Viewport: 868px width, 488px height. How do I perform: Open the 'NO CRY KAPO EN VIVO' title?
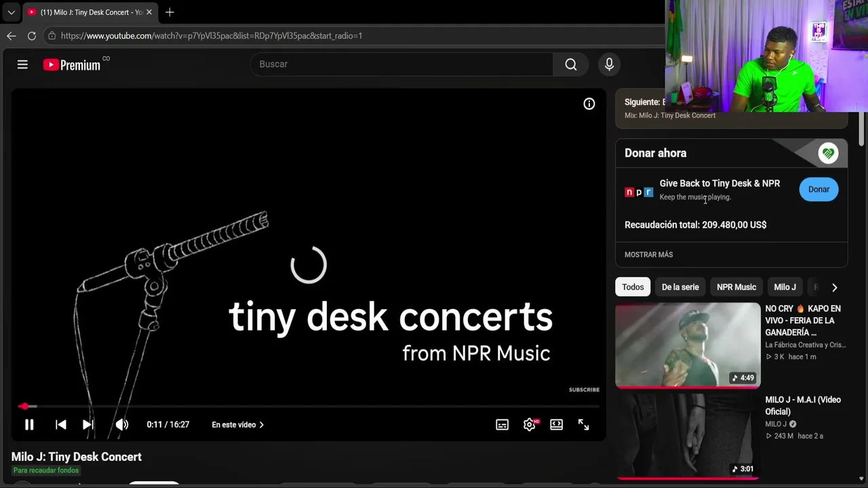803,321
